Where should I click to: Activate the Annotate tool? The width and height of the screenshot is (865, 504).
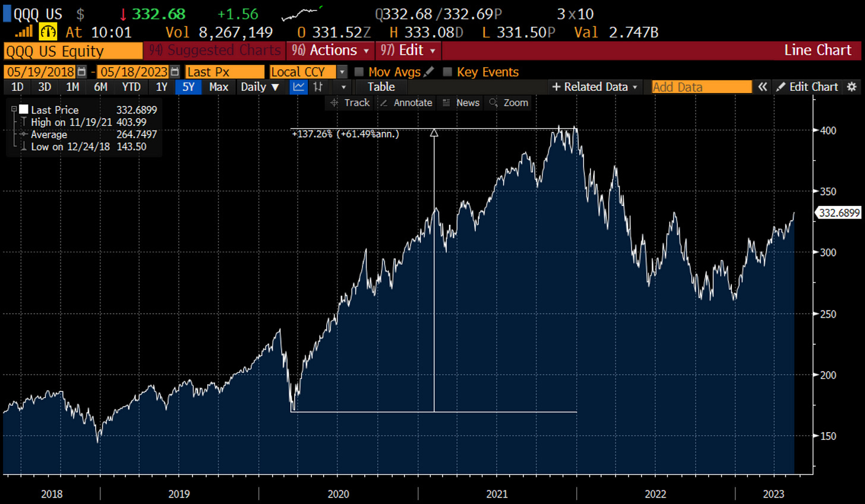point(406,103)
